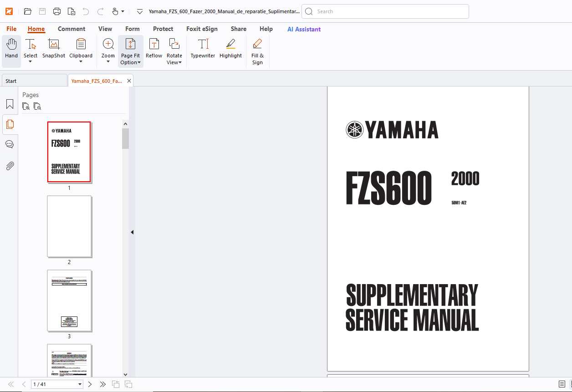Viewport: 572px width, 392px height.
Task: Enlarge page thumbnails icon
Action: pyautogui.click(x=26, y=107)
